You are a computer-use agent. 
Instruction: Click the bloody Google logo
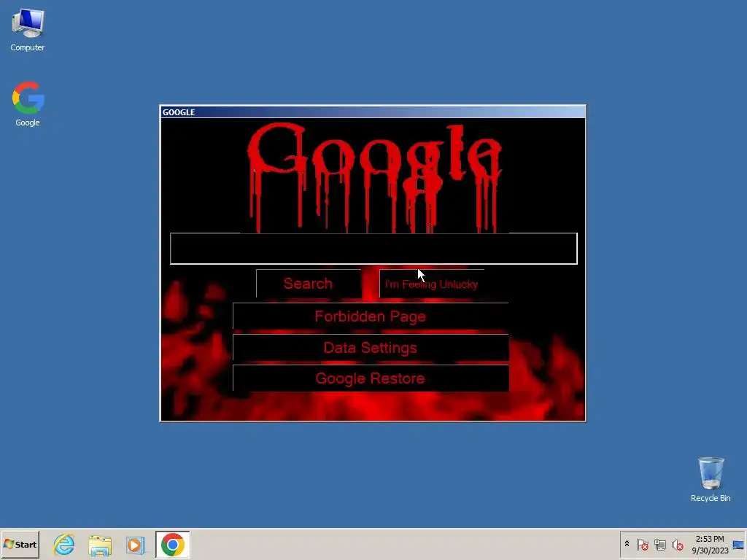(x=374, y=177)
